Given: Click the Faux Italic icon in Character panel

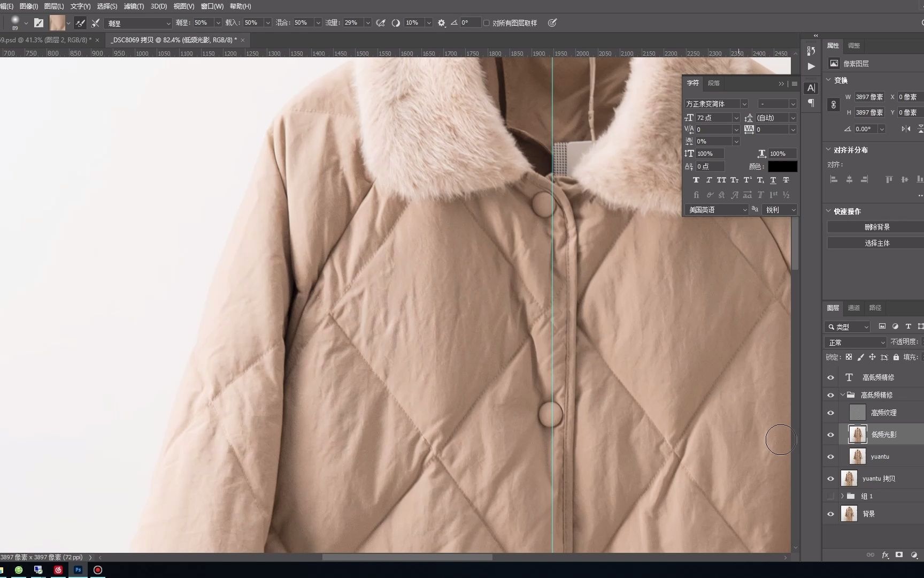Looking at the screenshot, I should pos(709,180).
